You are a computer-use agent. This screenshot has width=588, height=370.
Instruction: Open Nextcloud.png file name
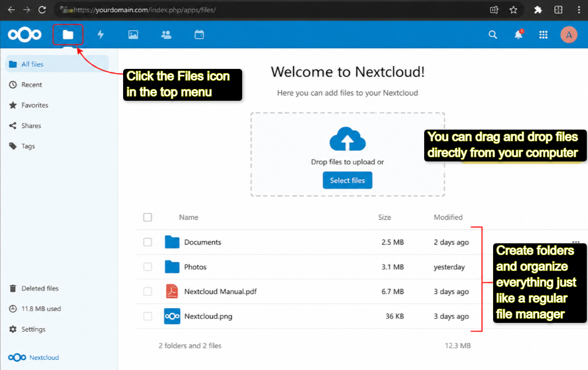[208, 316]
